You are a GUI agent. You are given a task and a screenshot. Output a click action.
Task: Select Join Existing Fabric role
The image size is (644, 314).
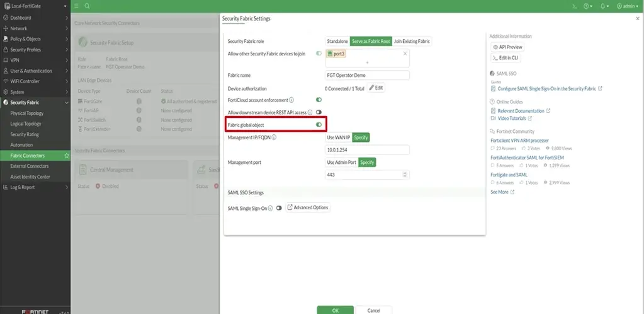[x=412, y=41]
